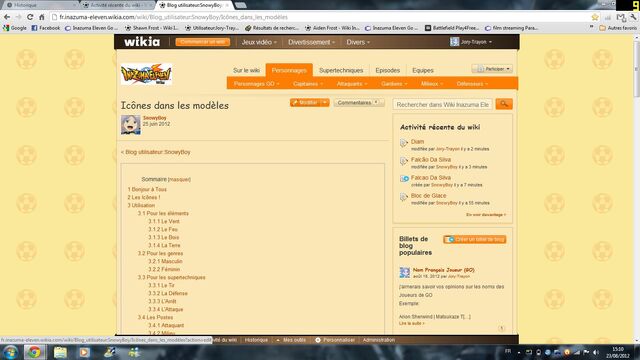Select Sur le wiki tab
Screen dimensions: 640x360
(x=246, y=70)
